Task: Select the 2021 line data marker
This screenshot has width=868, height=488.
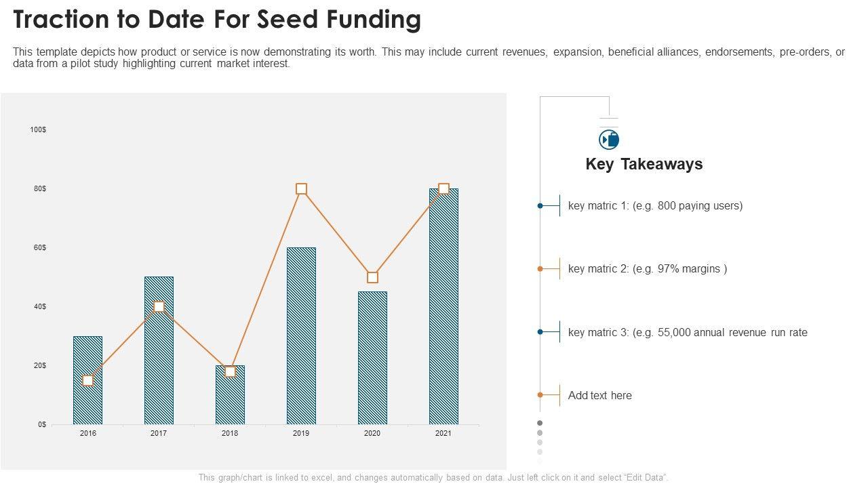Action: (x=443, y=189)
